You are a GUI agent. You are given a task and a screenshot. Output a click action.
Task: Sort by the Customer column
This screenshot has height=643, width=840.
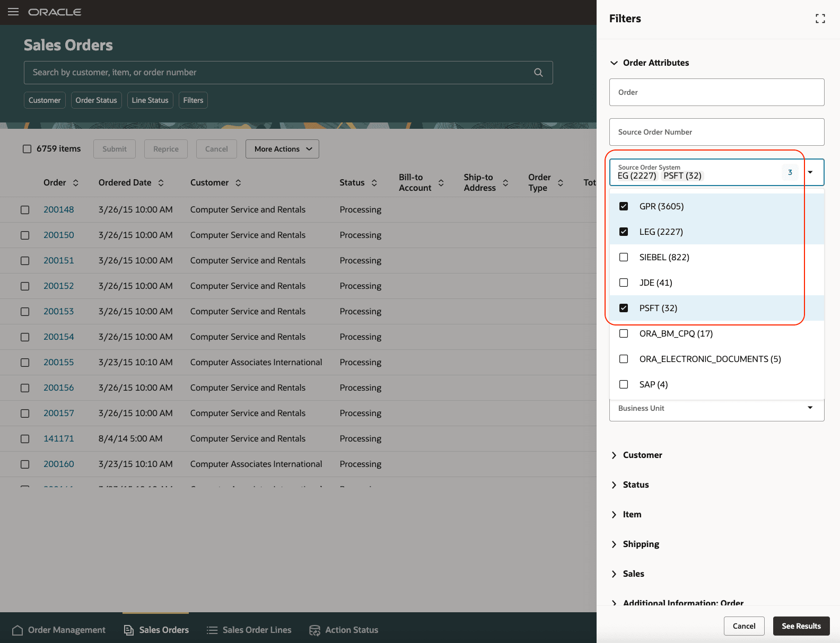tap(238, 183)
